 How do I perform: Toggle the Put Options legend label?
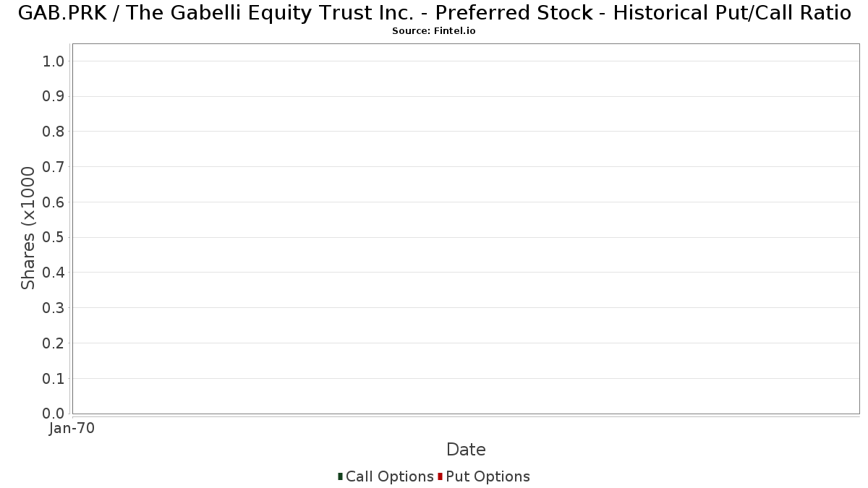488,476
